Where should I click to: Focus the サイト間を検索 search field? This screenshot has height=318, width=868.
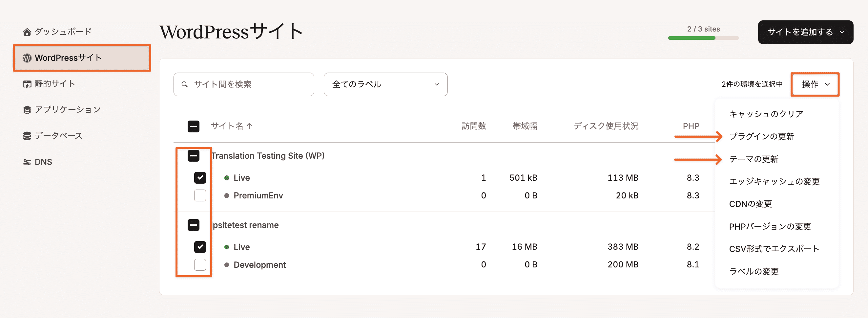(x=244, y=84)
